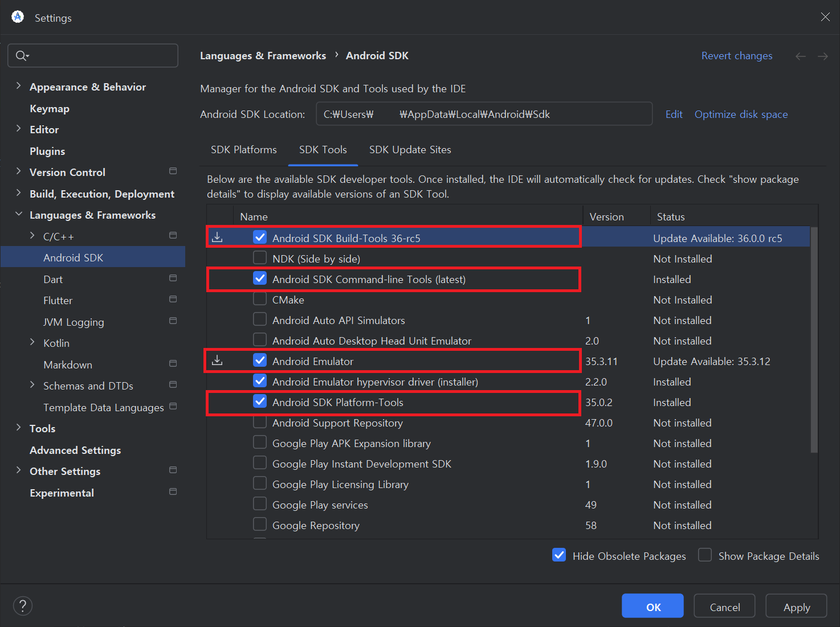Check the NDK (Side by side) box
The height and width of the screenshot is (627, 840).
pyautogui.click(x=260, y=257)
